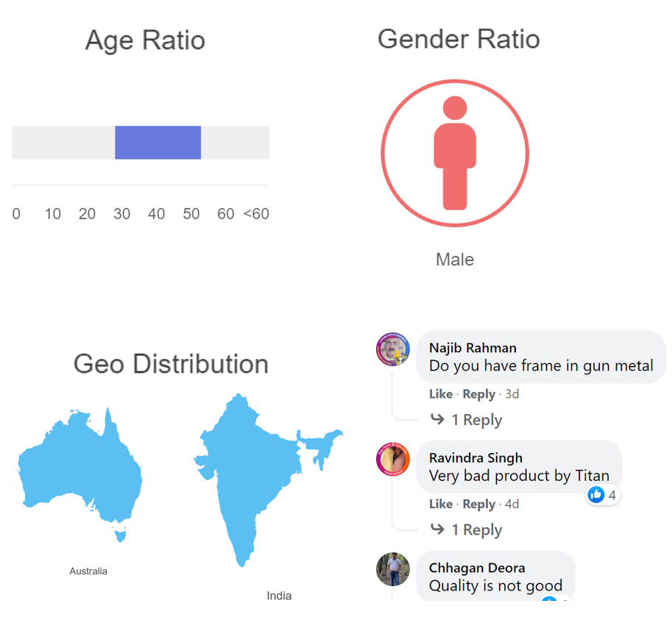Reply to Ravindra Singh's comment

coord(478,504)
